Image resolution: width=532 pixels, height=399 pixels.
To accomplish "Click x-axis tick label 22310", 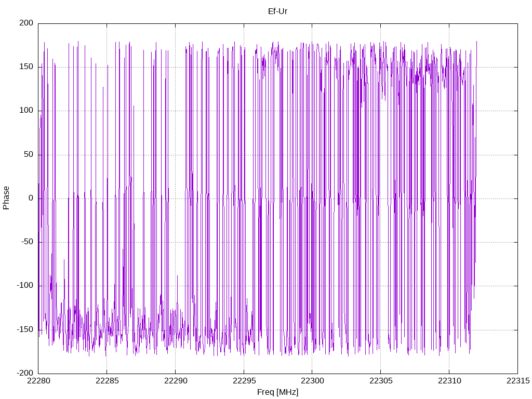I will (449, 381).
